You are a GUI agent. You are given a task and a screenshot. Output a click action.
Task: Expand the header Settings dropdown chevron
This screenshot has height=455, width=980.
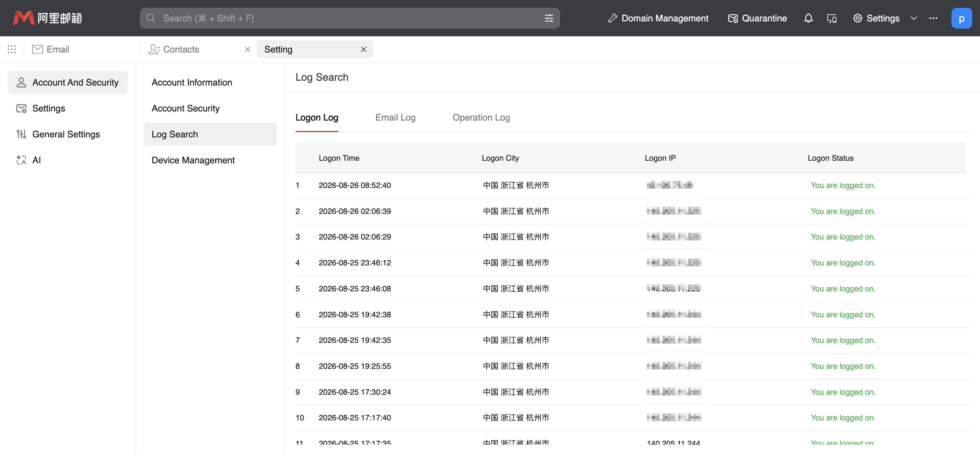coord(914,18)
